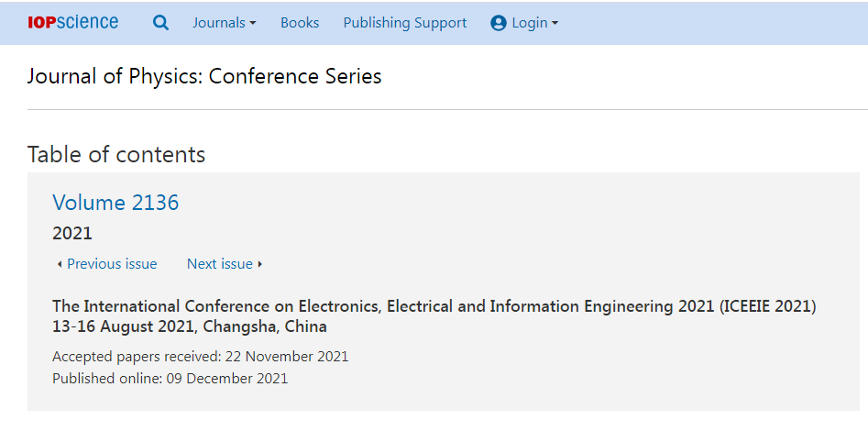Click the Table of contents heading
The width and height of the screenshot is (868, 442).
(x=116, y=154)
